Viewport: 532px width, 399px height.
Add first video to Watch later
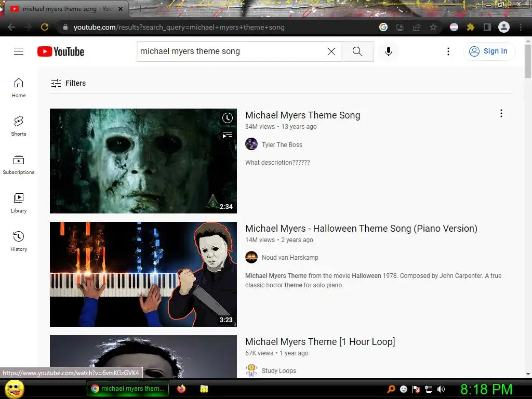(x=228, y=118)
